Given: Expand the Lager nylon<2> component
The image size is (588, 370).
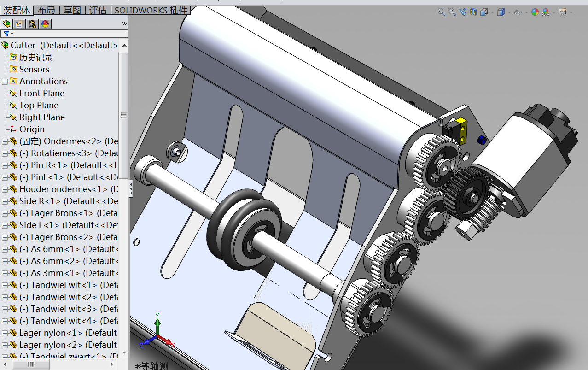Looking at the screenshot, I should (x=5, y=345).
